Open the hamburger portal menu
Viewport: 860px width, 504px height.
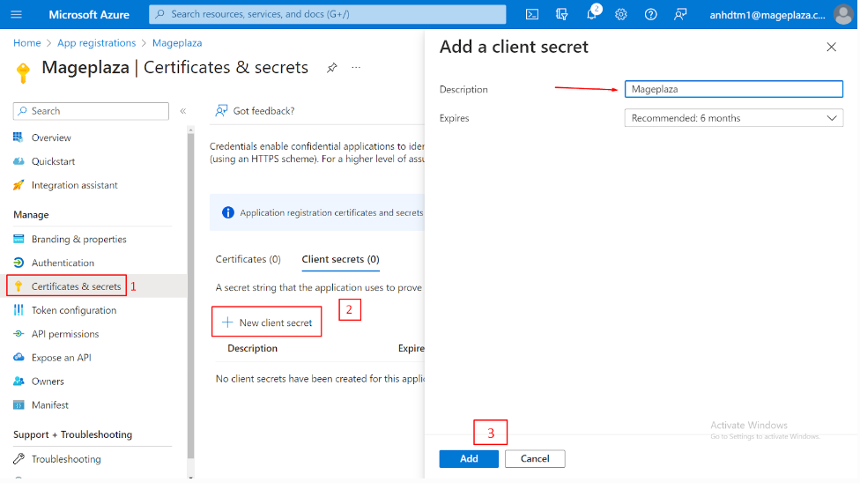tap(17, 15)
